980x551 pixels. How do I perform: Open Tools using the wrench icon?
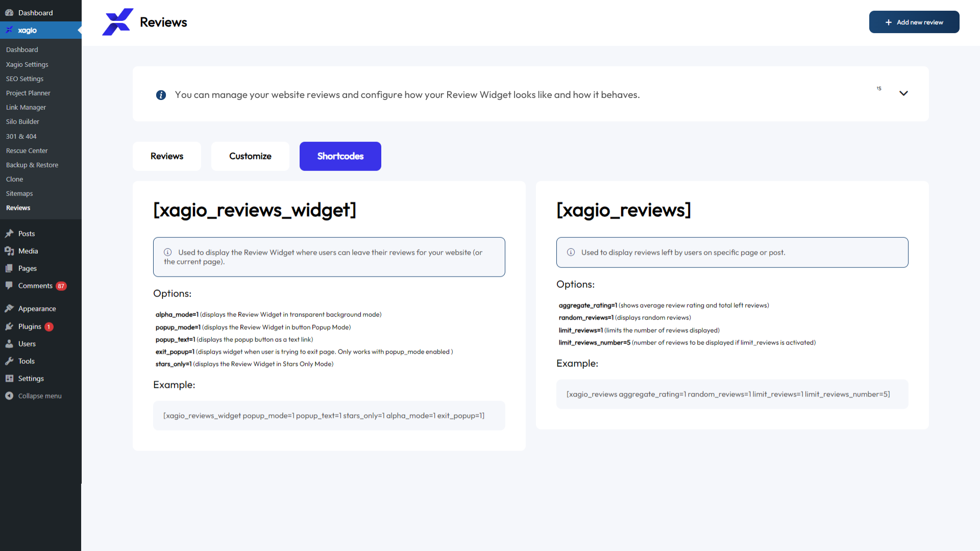tap(9, 361)
